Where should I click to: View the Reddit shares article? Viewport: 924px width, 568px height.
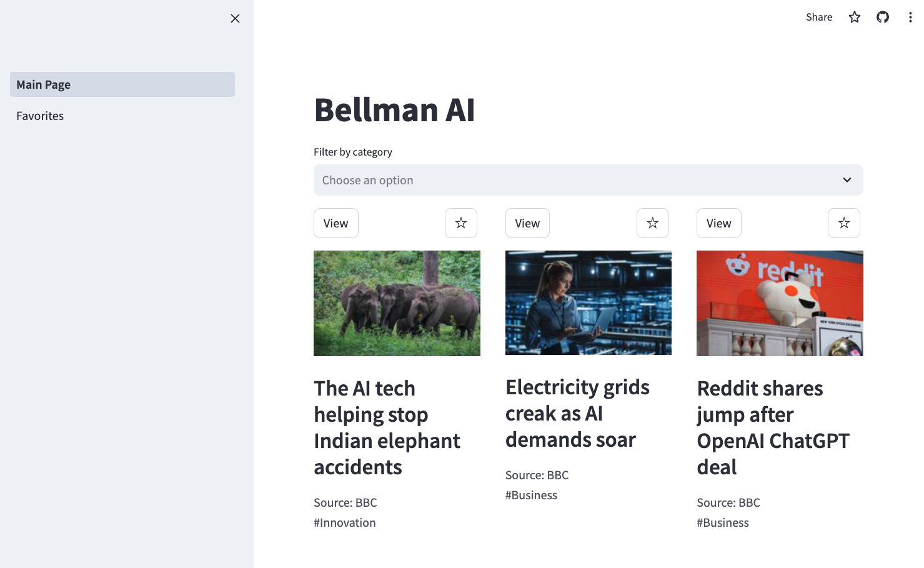pyautogui.click(x=719, y=223)
